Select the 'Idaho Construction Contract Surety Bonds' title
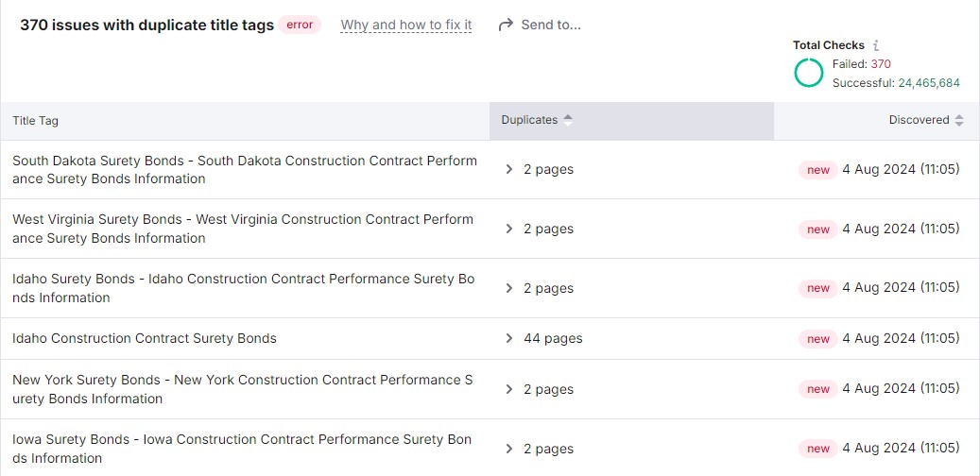Image resolution: width=980 pixels, height=476 pixels. coord(145,338)
